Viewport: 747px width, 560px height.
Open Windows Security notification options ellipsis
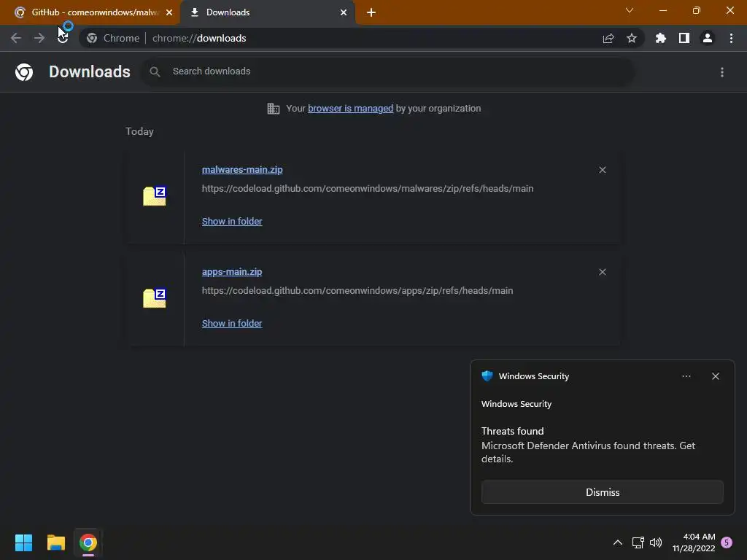(686, 376)
